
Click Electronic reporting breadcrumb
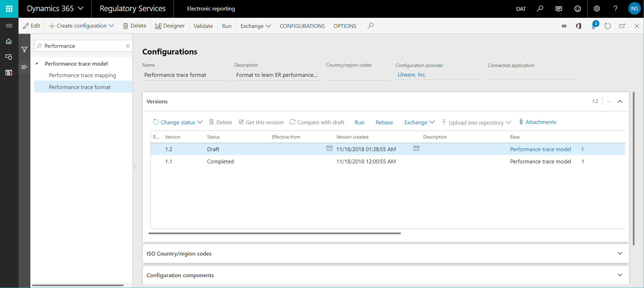[211, 9]
